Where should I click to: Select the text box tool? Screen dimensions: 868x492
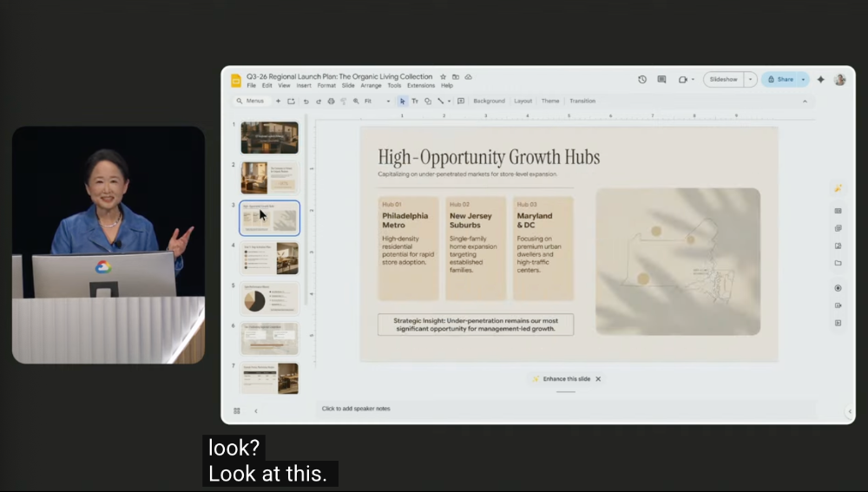click(415, 102)
